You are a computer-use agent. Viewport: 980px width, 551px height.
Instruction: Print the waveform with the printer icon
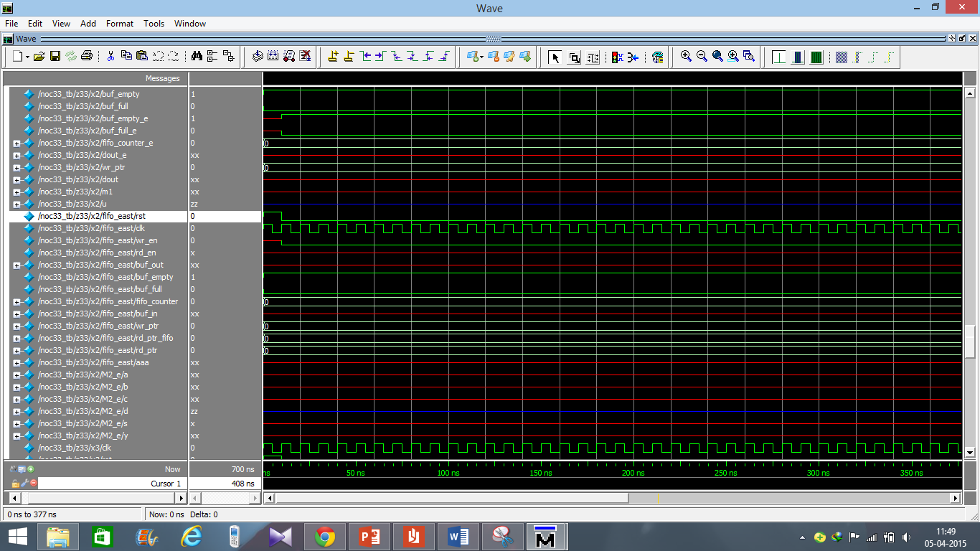click(x=87, y=56)
